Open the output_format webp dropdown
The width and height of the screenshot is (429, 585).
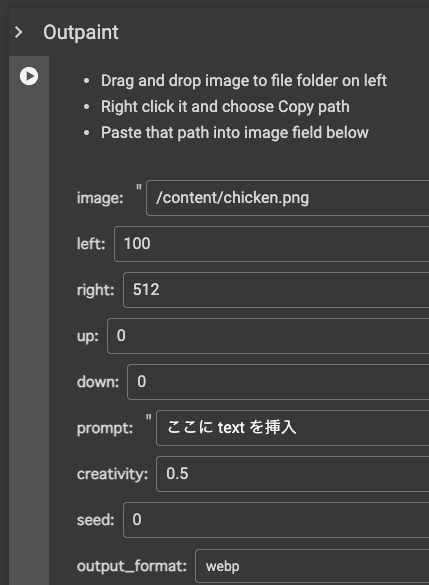click(x=312, y=566)
